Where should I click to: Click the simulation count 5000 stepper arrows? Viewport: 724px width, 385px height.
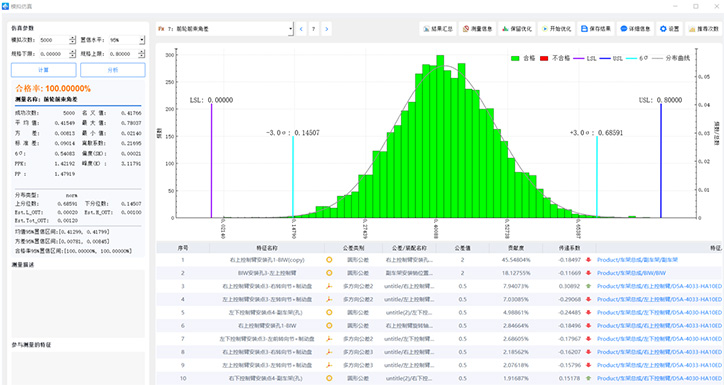point(72,40)
